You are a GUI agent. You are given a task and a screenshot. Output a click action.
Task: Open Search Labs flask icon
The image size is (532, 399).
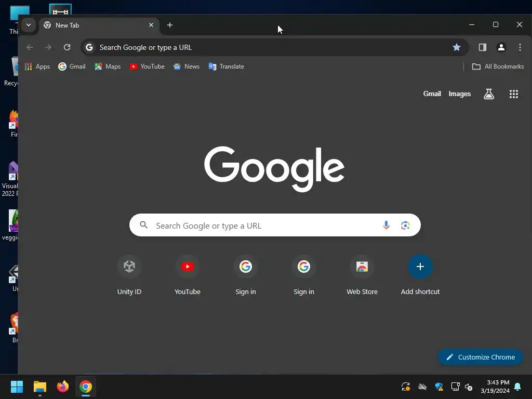tap(489, 94)
